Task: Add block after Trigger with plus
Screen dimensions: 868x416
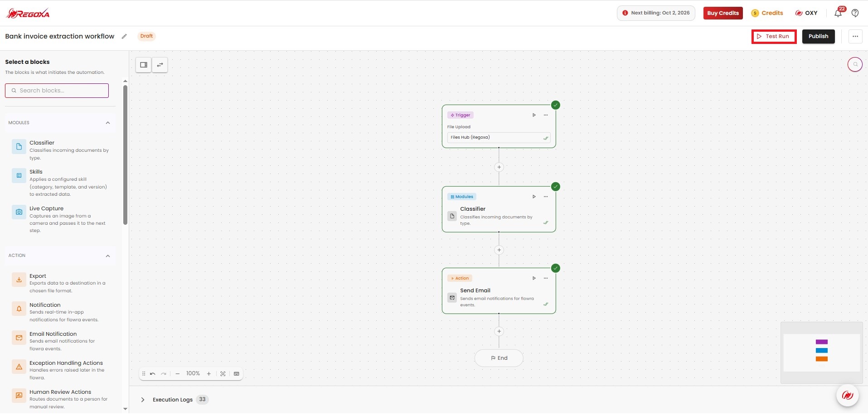Action: [499, 167]
